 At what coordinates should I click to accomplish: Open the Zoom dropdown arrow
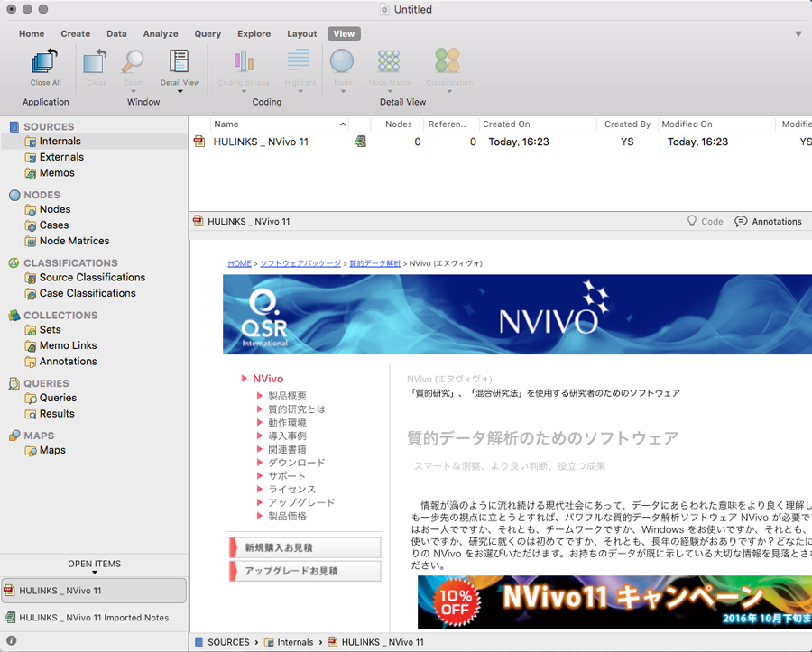coord(134,92)
